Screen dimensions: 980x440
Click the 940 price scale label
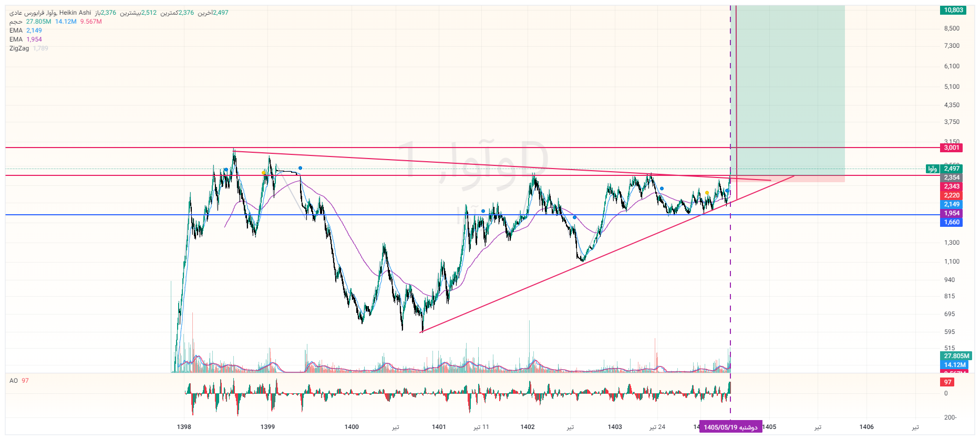[x=950, y=280]
